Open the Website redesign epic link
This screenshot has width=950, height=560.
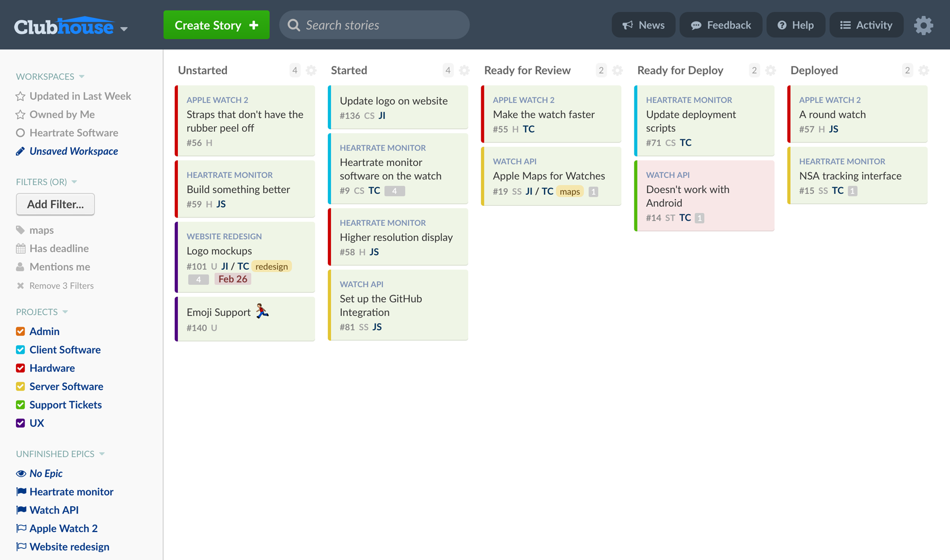70,547
